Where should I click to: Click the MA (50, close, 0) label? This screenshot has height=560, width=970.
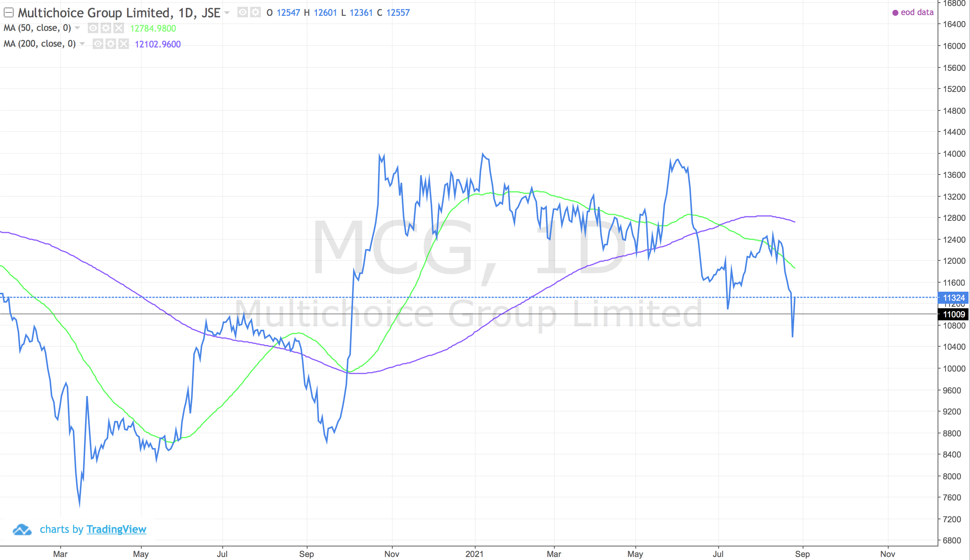pos(37,28)
